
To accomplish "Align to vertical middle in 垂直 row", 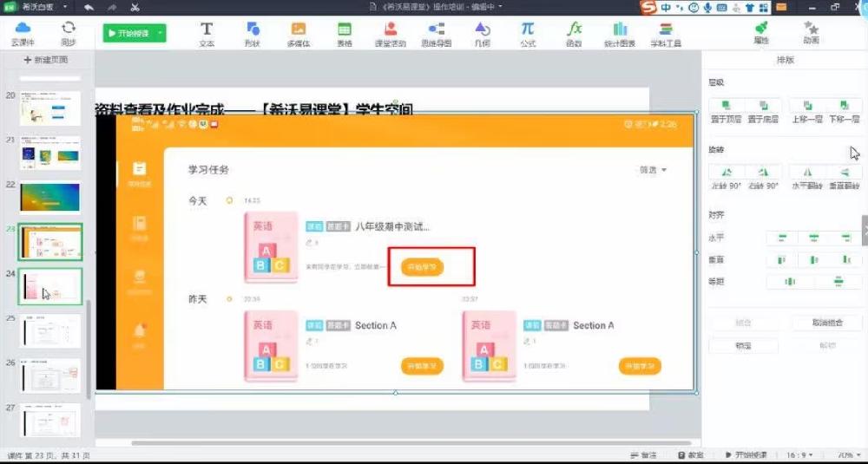I will [x=814, y=259].
